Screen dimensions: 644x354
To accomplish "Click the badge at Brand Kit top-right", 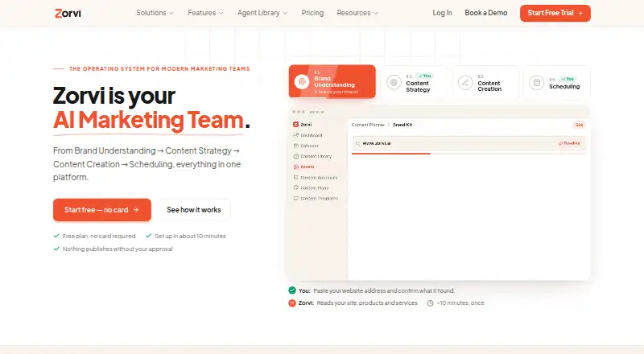I will [579, 125].
